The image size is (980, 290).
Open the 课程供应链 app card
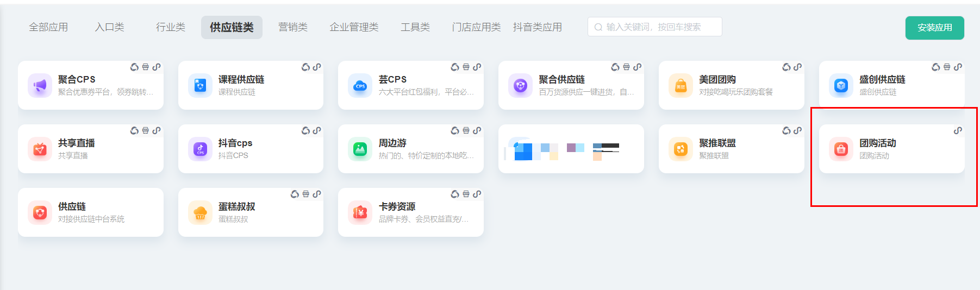click(251, 85)
